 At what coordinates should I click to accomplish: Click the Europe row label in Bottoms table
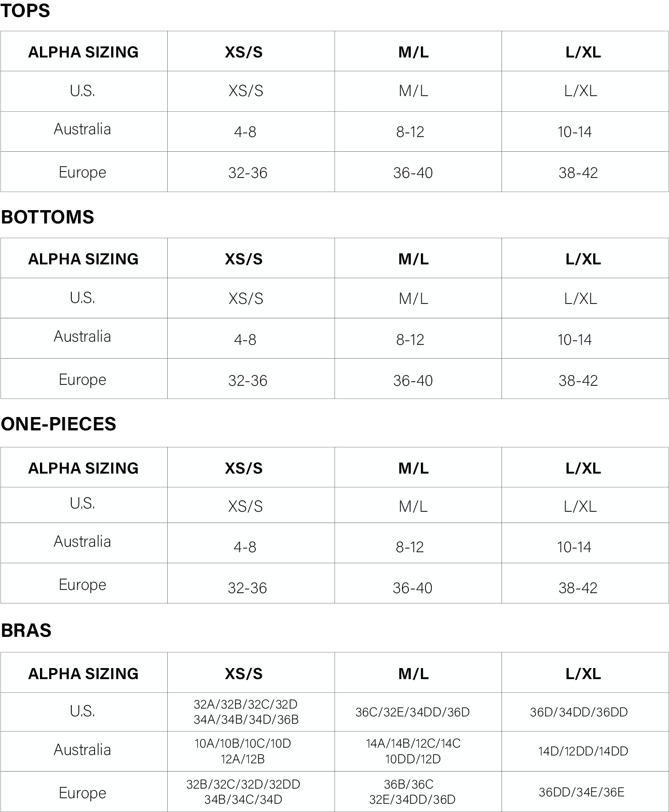83,380
